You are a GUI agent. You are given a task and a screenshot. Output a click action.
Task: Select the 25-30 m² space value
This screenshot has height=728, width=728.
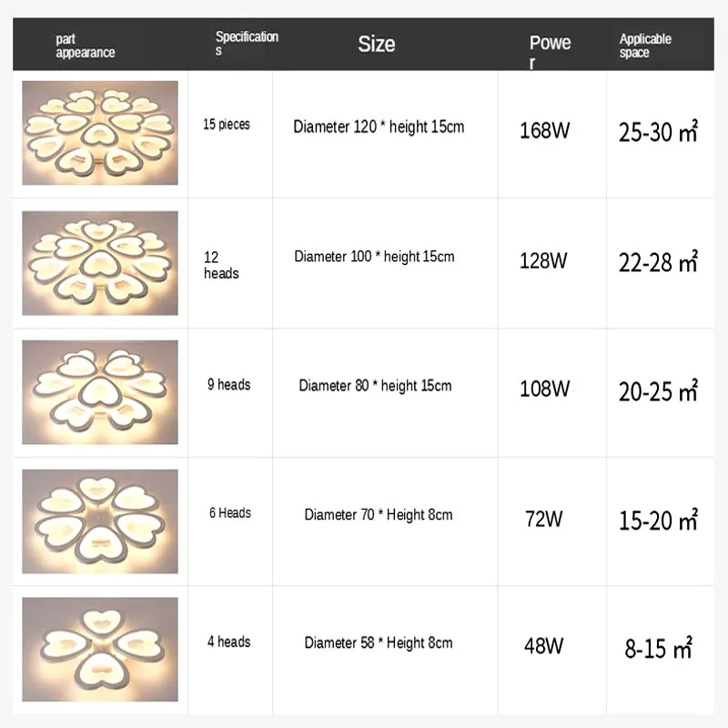coord(657,133)
